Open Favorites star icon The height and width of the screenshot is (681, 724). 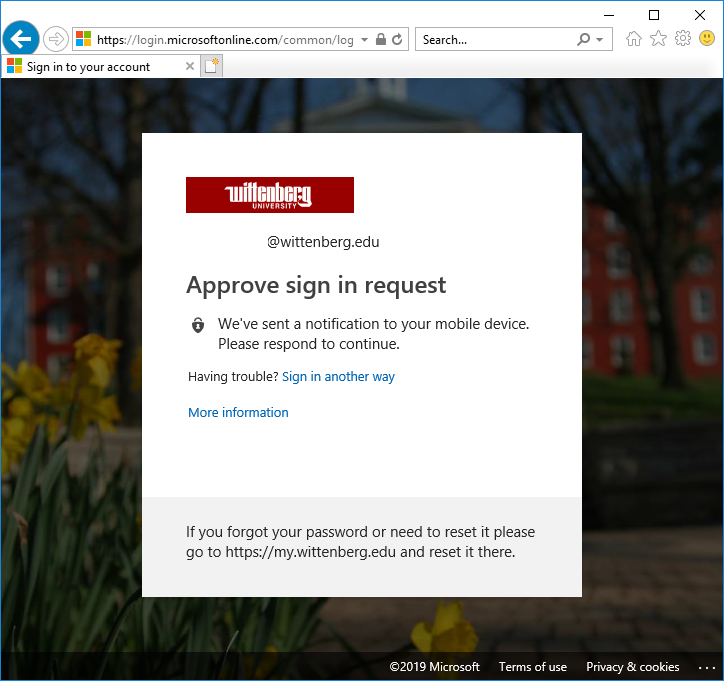click(x=658, y=39)
